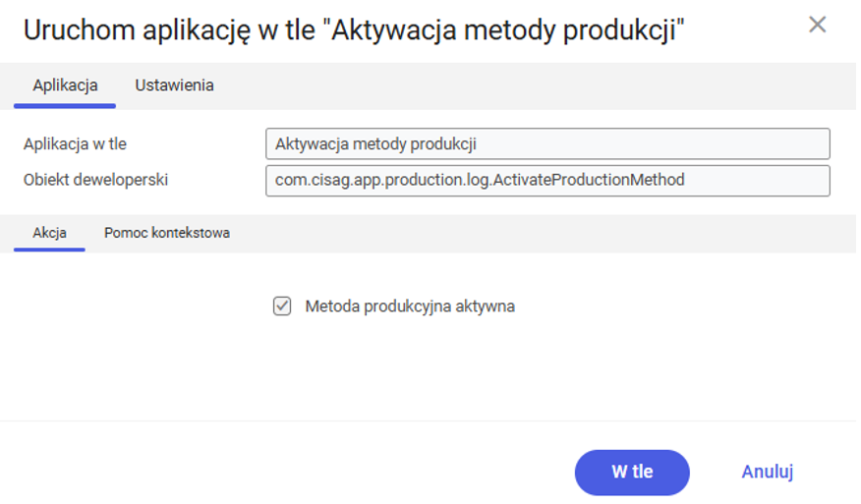Switch to the Aplikacja tab
The height and width of the screenshot is (504, 861).
[65, 85]
